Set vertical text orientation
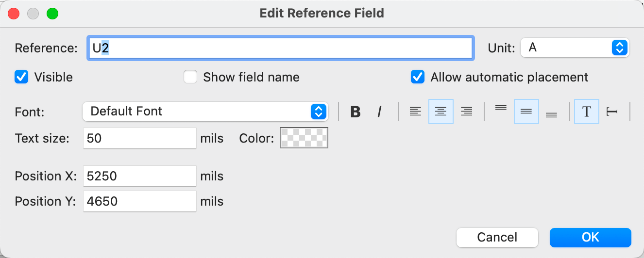Image resolution: width=644 pixels, height=258 pixels. click(x=612, y=112)
